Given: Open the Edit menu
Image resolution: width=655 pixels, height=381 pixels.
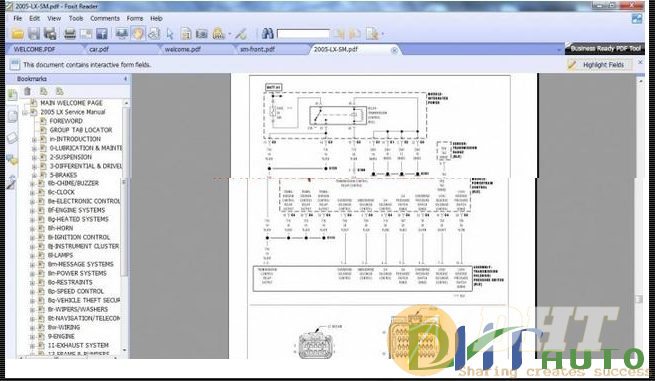Looking at the screenshot, I should pos(34,18).
